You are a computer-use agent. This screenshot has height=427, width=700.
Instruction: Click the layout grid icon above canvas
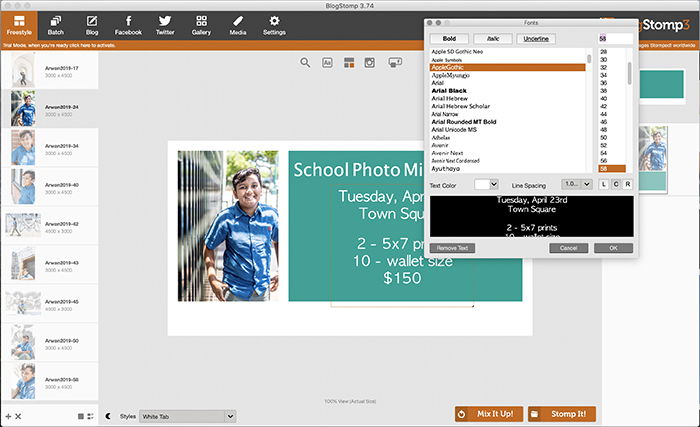click(349, 63)
